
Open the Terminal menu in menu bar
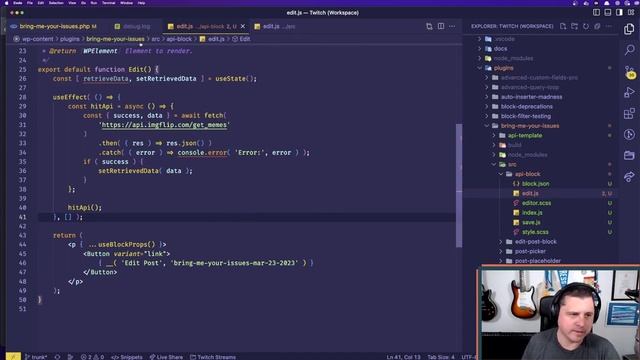coord(109,3)
